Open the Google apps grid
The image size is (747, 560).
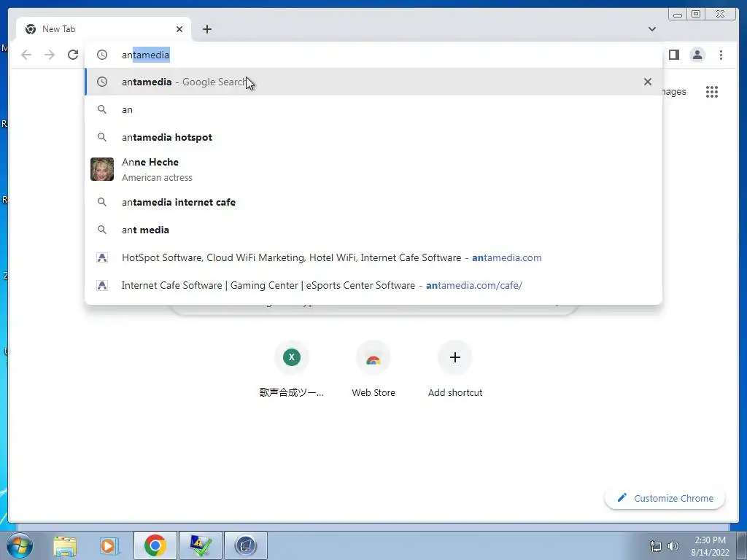click(x=712, y=91)
